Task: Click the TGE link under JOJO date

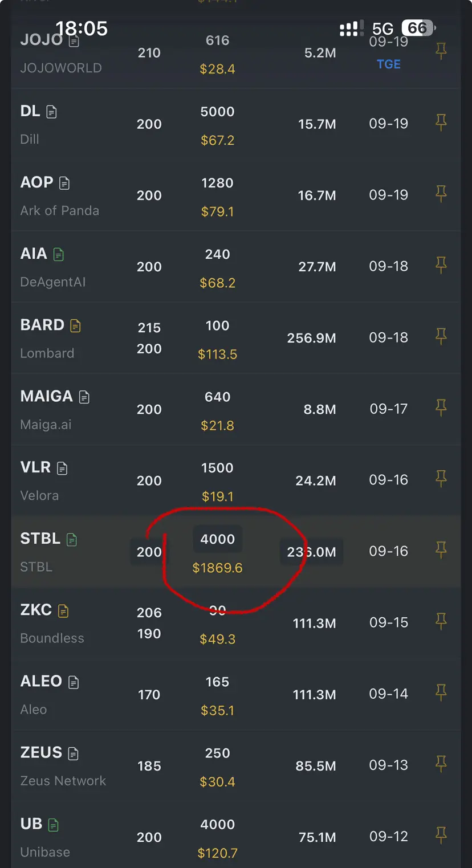Action: [x=389, y=64]
